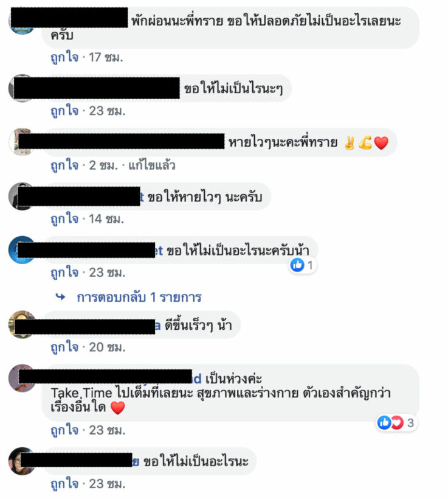Click the reply arrow icon beside การตอบกลับ 1 รายการ
448x499 pixels.
[60, 297]
